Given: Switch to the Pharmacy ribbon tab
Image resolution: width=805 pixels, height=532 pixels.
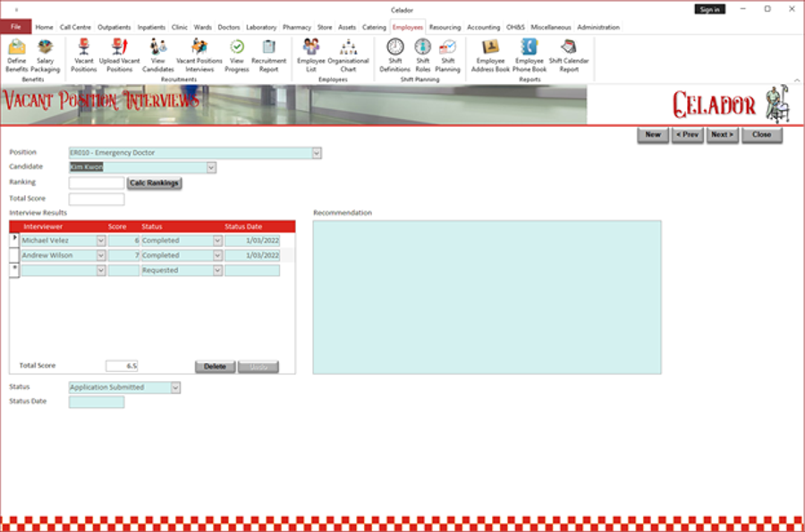Looking at the screenshot, I should click(x=296, y=27).
